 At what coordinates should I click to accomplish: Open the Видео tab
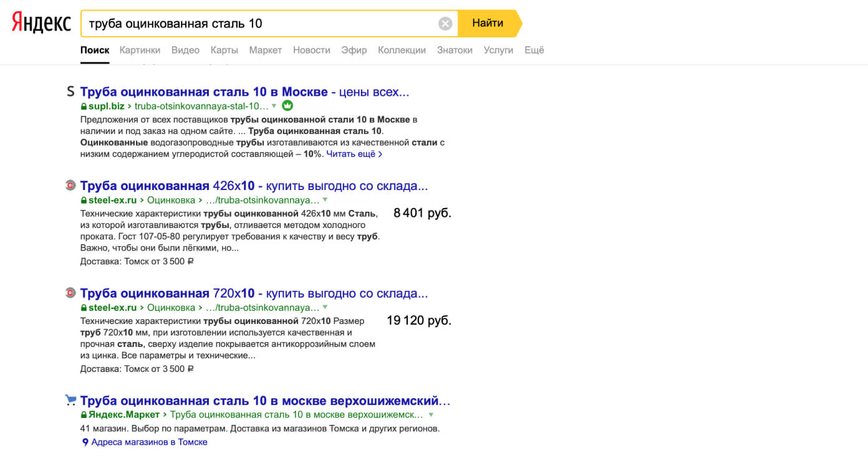coord(185,50)
